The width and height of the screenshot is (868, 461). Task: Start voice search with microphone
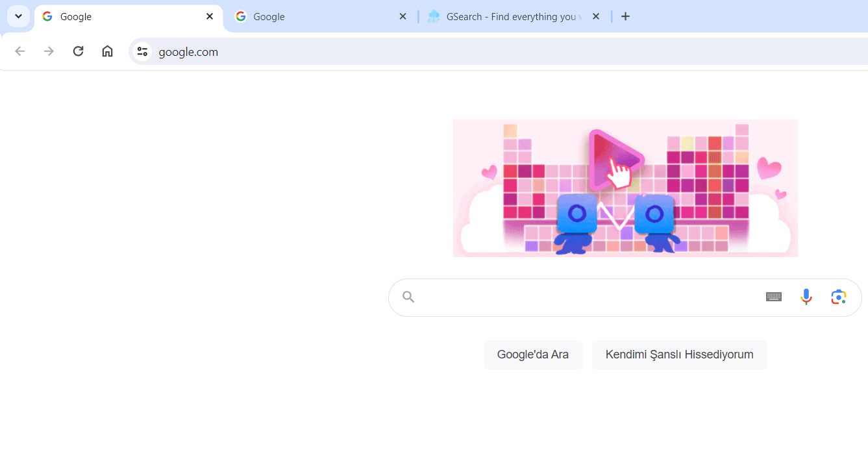(x=806, y=297)
